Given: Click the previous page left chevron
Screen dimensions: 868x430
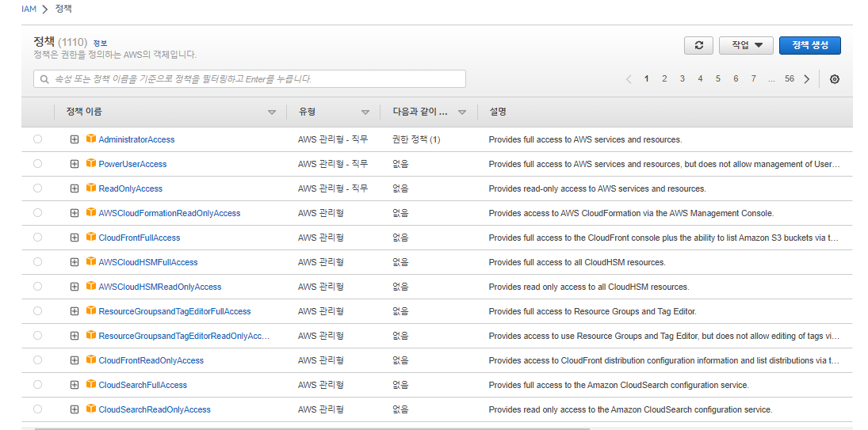Looking at the screenshot, I should tap(629, 79).
